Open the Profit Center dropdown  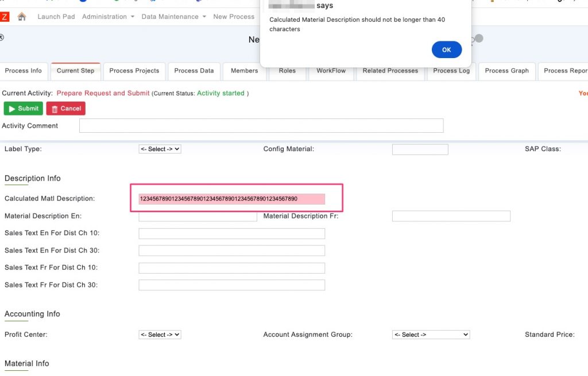pyautogui.click(x=160, y=334)
